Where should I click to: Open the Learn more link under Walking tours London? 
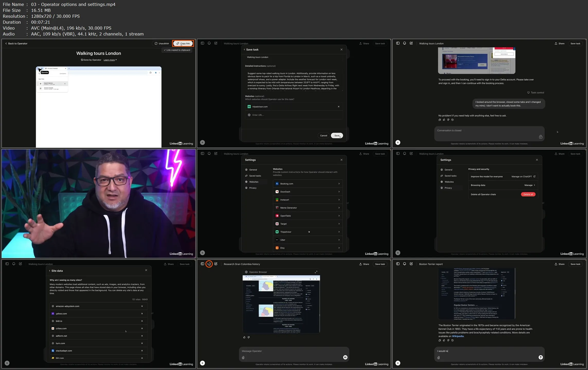110,60
